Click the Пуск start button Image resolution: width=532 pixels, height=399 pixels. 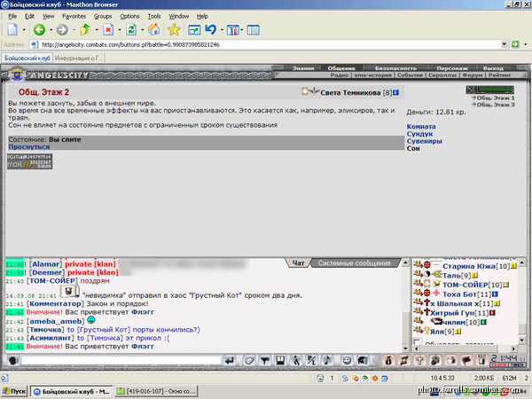click(14, 392)
